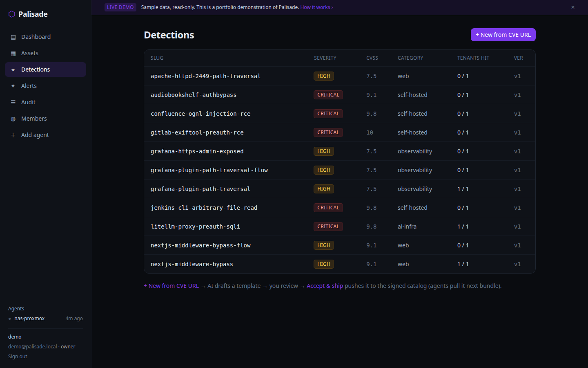Open gitlab-exiftool-preauth-rce detection

coord(340,132)
